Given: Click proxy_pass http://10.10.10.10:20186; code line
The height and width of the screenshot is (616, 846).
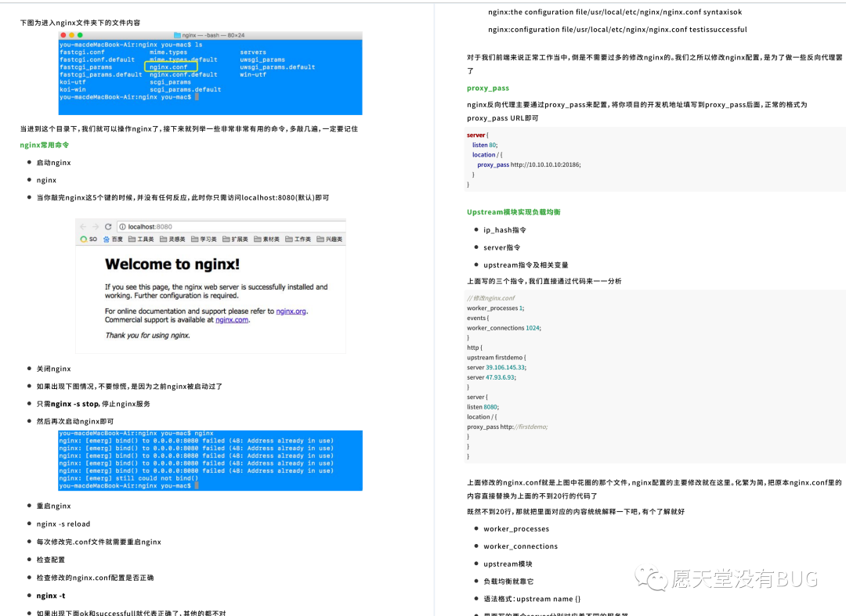Looking at the screenshot, I should coord(529,165).
